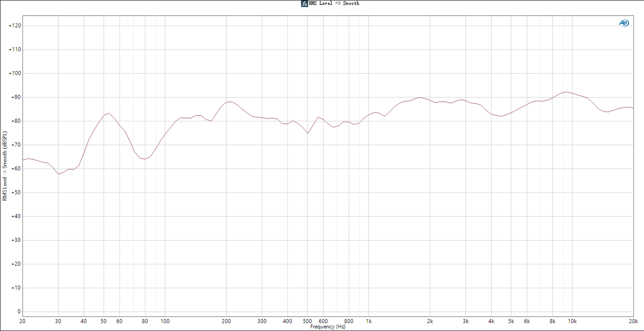This screenshot has width=644, height=331.
Task: Click the 20 Hz x-axis tick label
Action: click(22, 321)
